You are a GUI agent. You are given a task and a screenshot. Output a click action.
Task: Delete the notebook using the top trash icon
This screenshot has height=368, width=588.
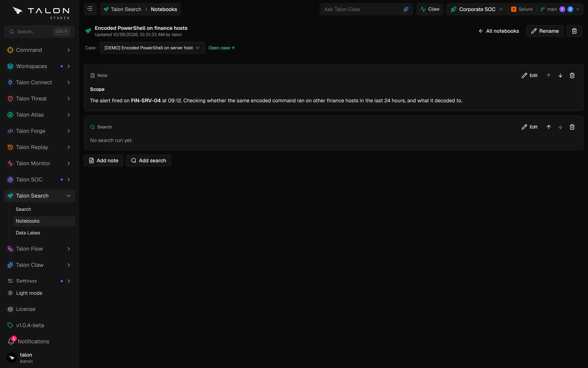574,31
